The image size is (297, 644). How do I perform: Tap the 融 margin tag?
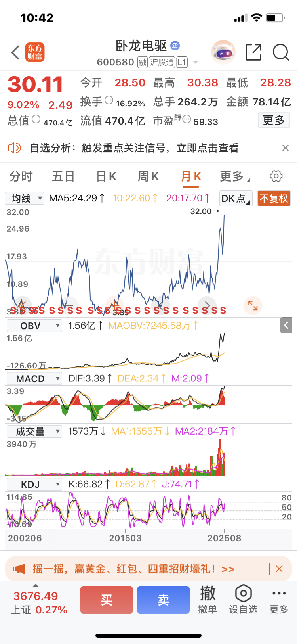[x=142, y=62]
